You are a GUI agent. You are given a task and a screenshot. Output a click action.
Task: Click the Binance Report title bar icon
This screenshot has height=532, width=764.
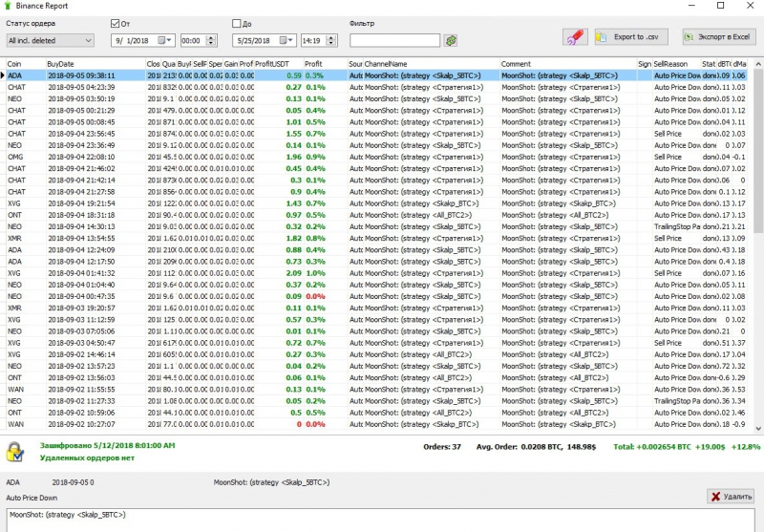[x=7, y=6]
